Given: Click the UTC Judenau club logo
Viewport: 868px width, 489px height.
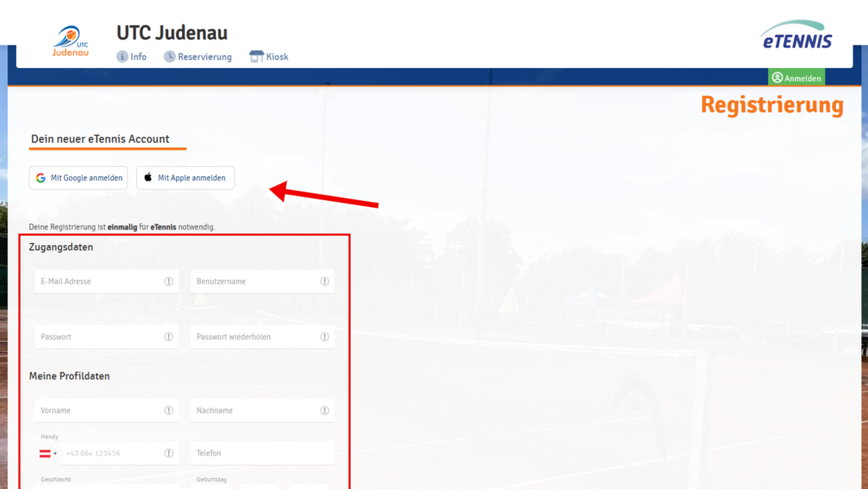Looking at the screenshot, I should coord(70,42).
